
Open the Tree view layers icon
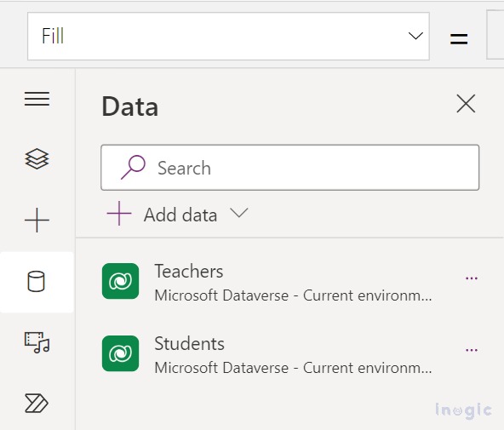click(37, 158)
